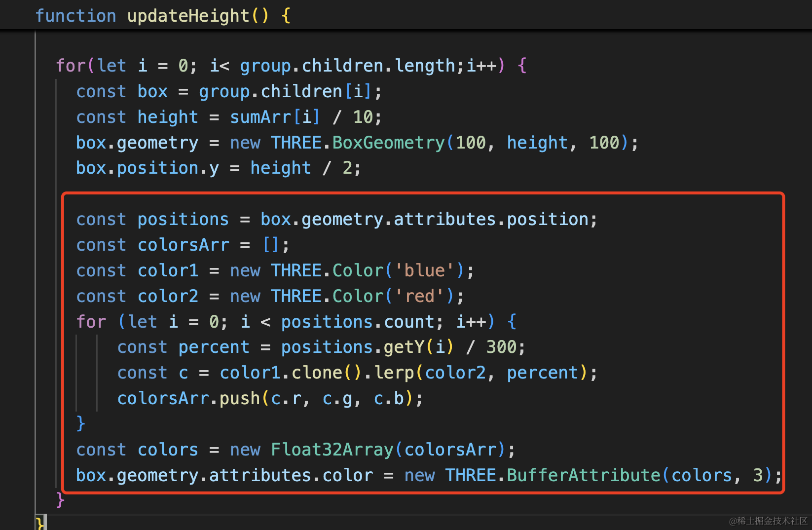Image resolution: width=812 pixels, height=530 pixels.
Task: Click the const box declaration name
Action: pyautogui.click(x=153, y=91)
